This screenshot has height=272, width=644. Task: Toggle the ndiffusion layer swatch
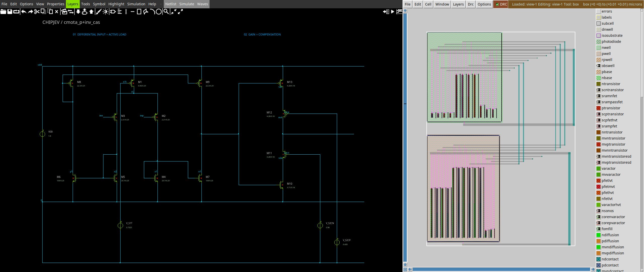point(598,235)
